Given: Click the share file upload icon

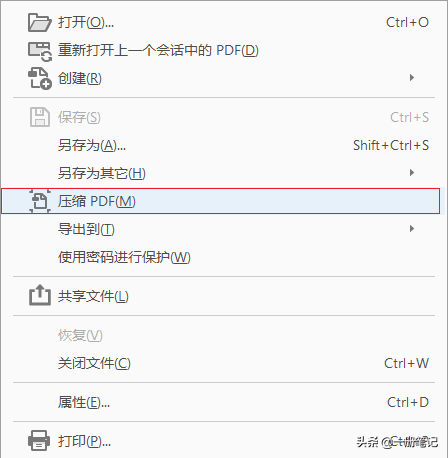Looking at the screenshot, I should click(40, 295).
